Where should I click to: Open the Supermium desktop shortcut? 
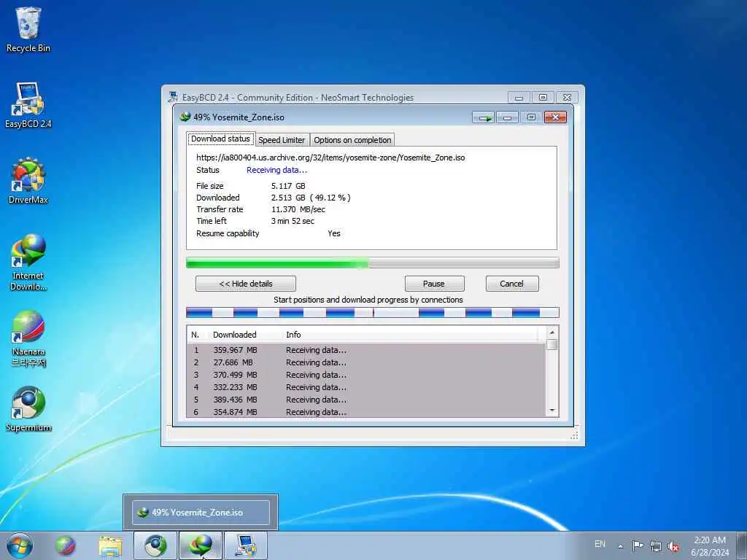click(28, 409)
